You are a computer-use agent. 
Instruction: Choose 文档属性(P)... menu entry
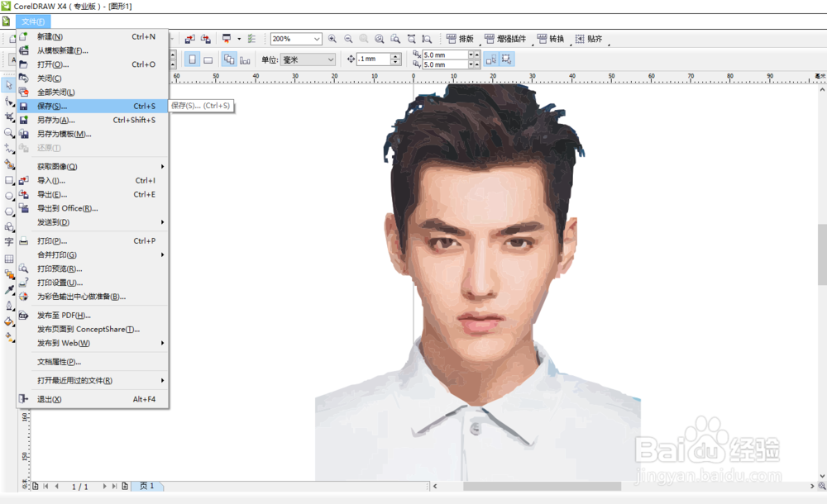[x=93, y=362]
